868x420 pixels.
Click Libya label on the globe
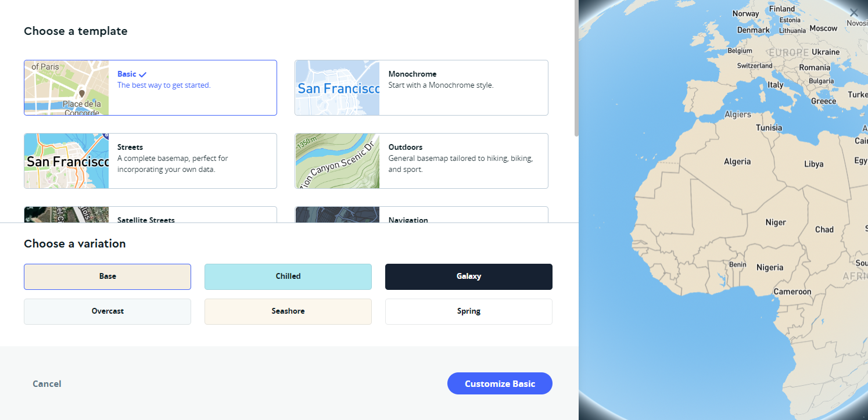(x=813, y=164)
